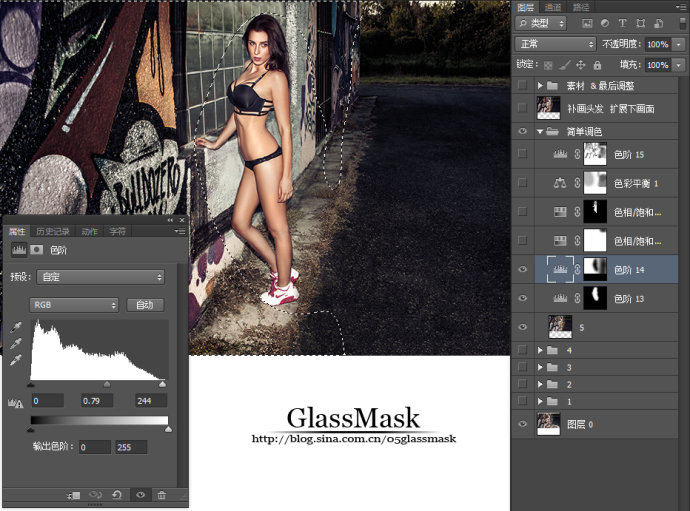The width and height of the screenshot is (690, 511).
Task: Hide 图层 0 layer
Action: click(522, 424)
